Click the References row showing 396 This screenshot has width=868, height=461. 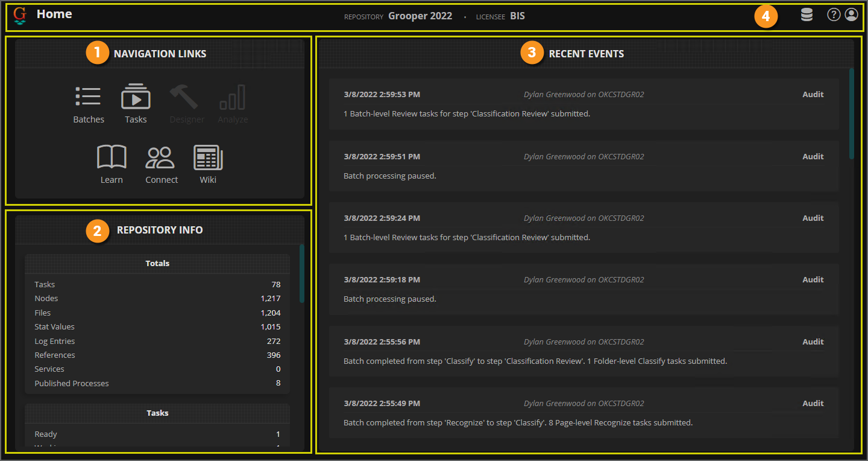[157, 355]
